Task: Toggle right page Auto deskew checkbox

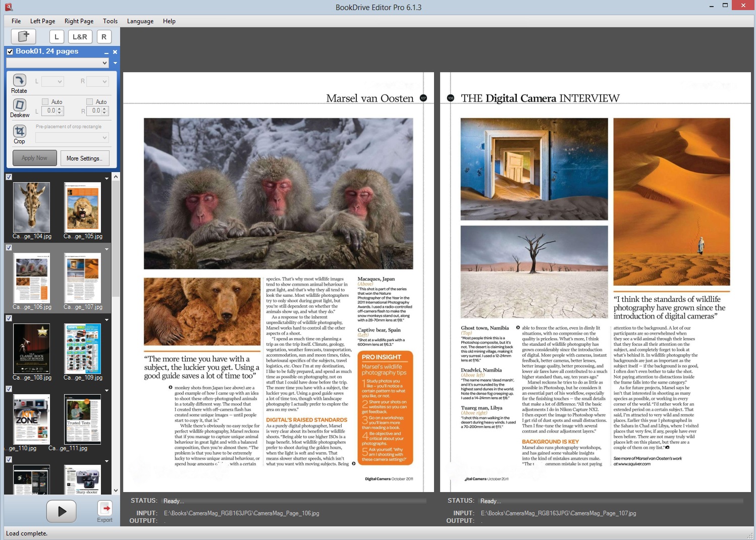Action: [89, 101]
